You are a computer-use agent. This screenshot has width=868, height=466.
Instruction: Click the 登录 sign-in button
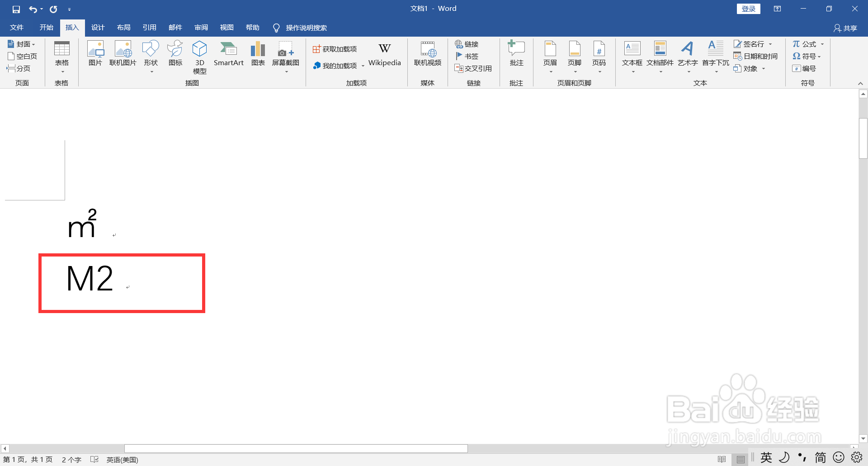pos(749,9)
